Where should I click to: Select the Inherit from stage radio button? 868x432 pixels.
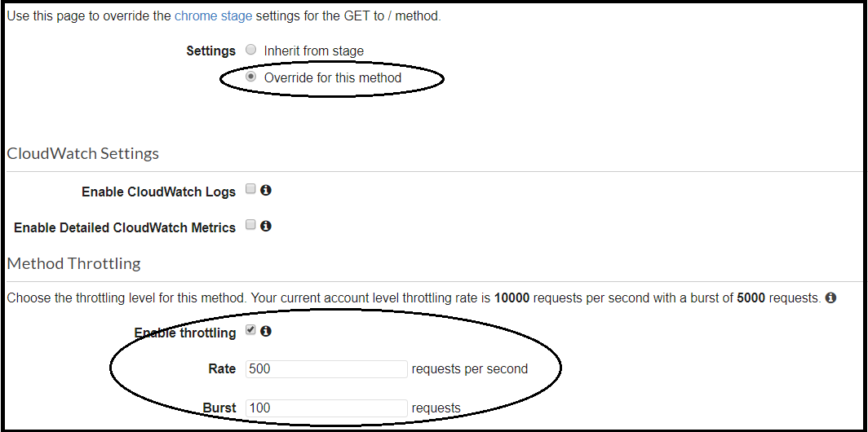(x=251, y=50)
